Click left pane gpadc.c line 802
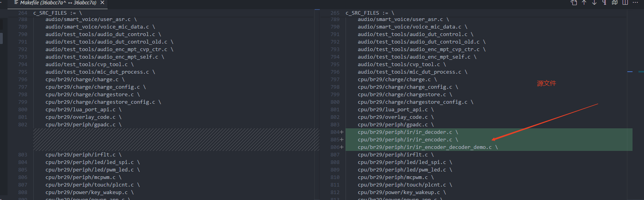This screenshot has width=644, height=200. (84, 125)
